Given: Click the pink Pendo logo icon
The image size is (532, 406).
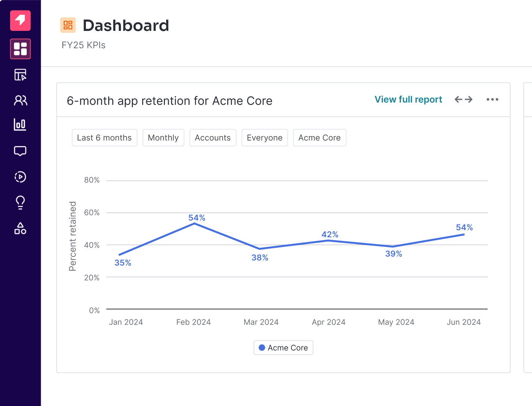Looking at the screenshot, I should [20, 20].
